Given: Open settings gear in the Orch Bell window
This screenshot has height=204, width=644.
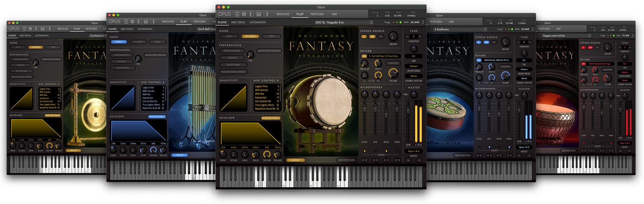Looking at the screenshot, I should point(132,21).
